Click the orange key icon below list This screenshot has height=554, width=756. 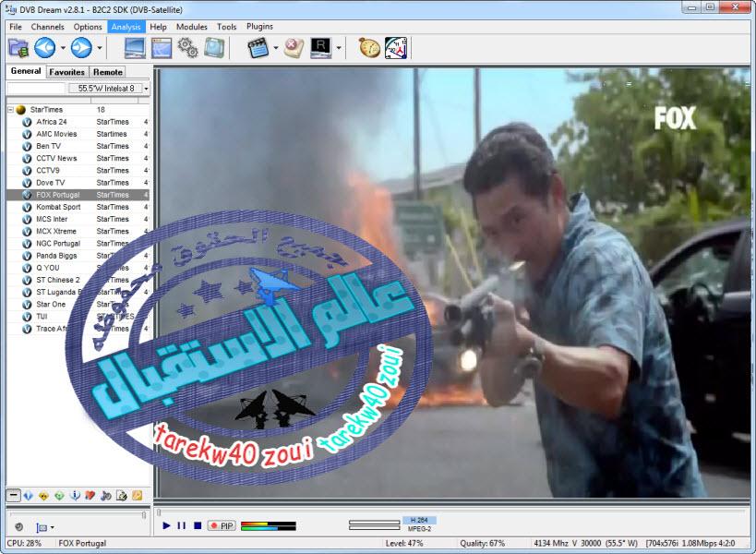[137, 495]
